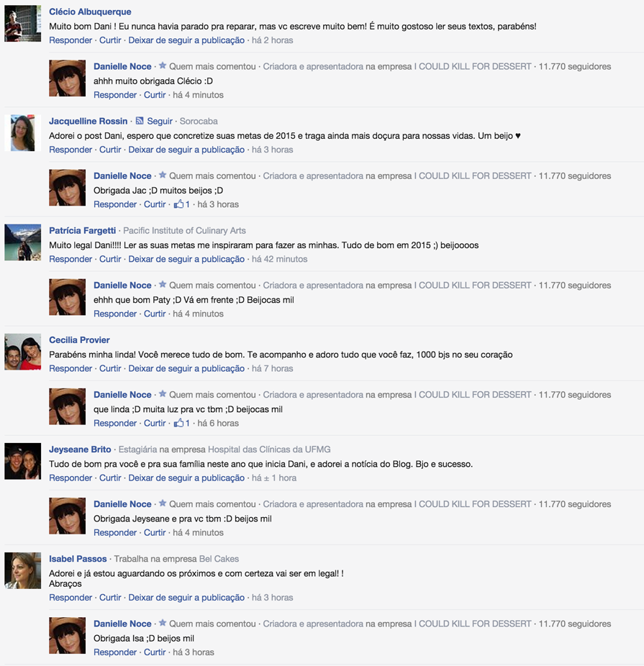Open Hospital das Clínicas da UFMG link

[269, 450]
